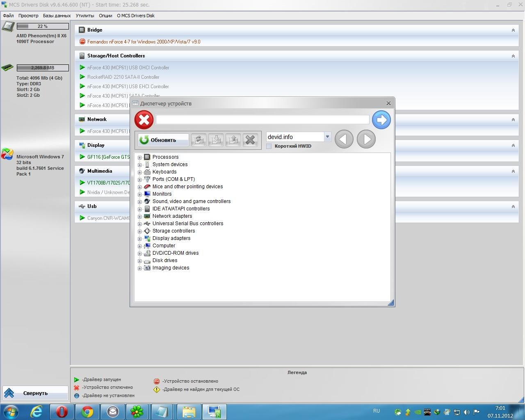Select the Computer tree item

164,246
